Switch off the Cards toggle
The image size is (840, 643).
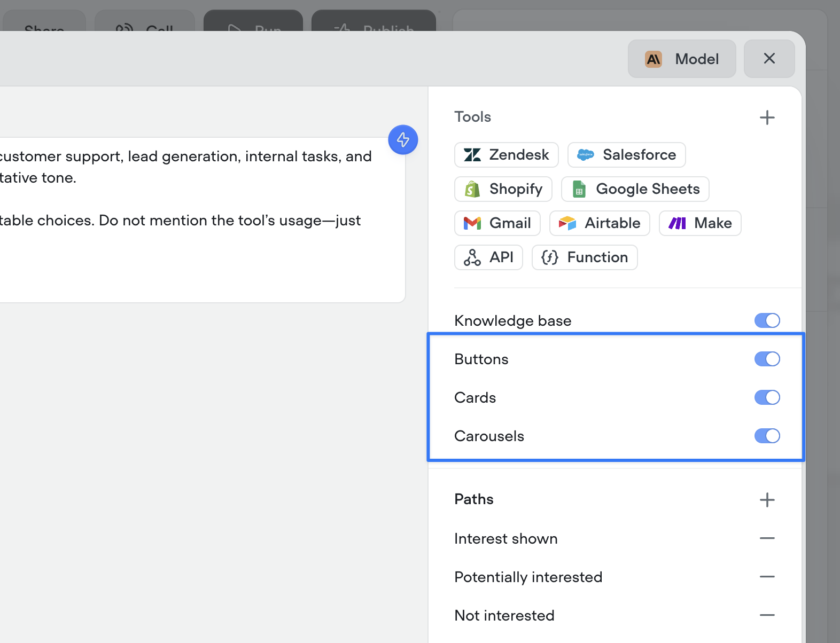click(x=767, y=397)
